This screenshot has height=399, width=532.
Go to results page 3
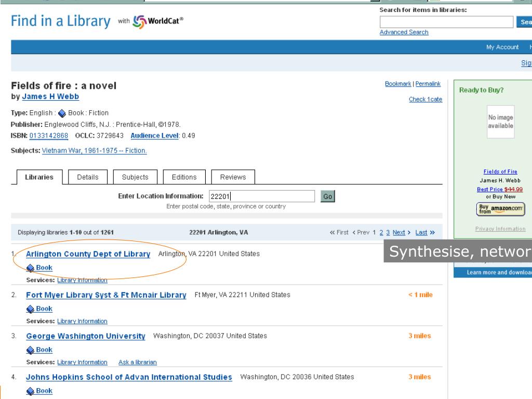tap(388, 232)
